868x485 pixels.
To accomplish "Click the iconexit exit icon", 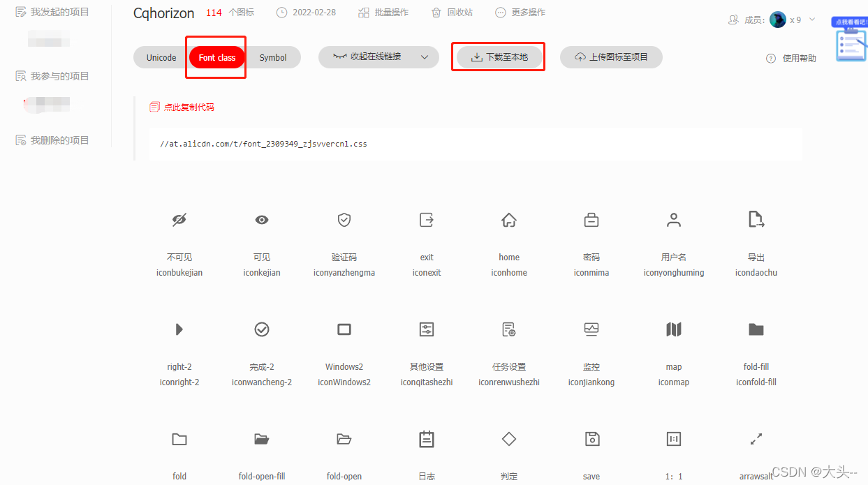I will 427,219.
